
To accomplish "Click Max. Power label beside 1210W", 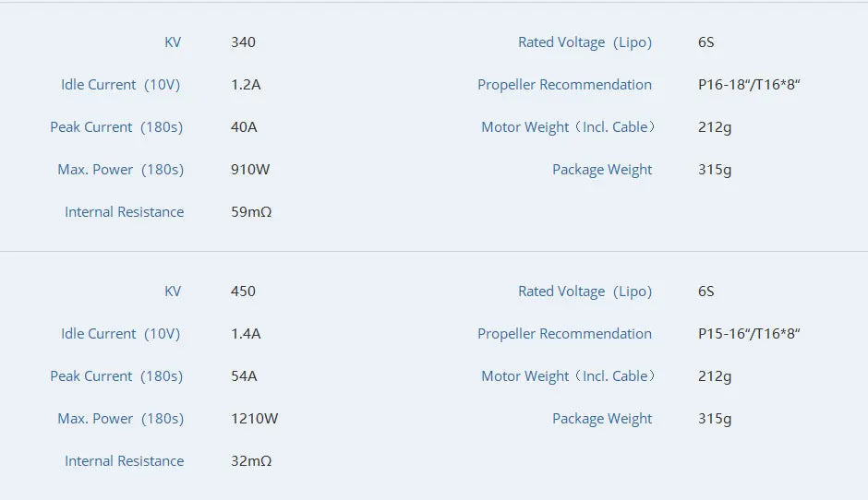I will (120, 419).
